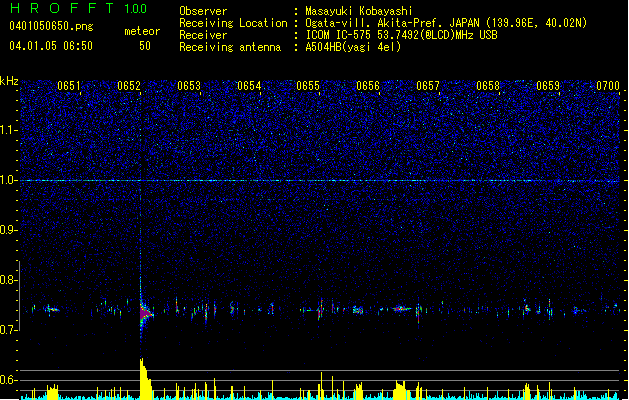This screenshot has width=629, height=400.
Task: Select the 0653 time marker
Action: pos(189,85)
